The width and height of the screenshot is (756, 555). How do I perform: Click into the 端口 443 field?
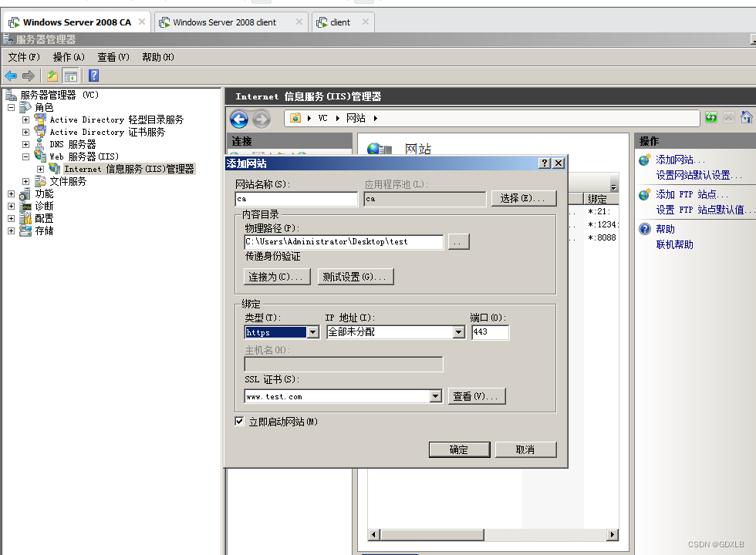click(491, 332)
